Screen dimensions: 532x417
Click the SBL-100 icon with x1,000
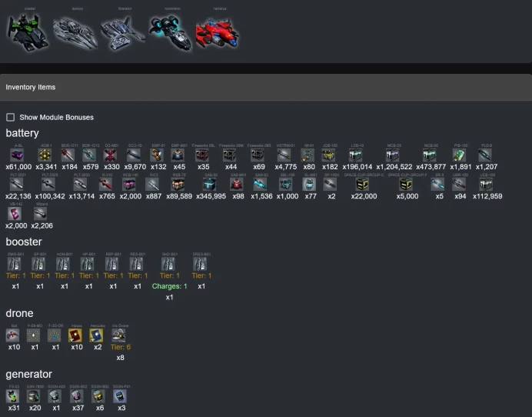click(x=286, y=185)
